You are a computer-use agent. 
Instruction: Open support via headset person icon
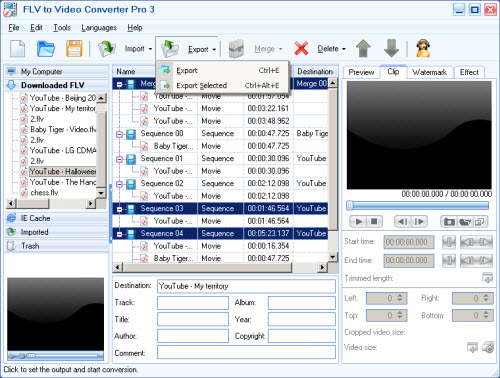tap(423, 49)
